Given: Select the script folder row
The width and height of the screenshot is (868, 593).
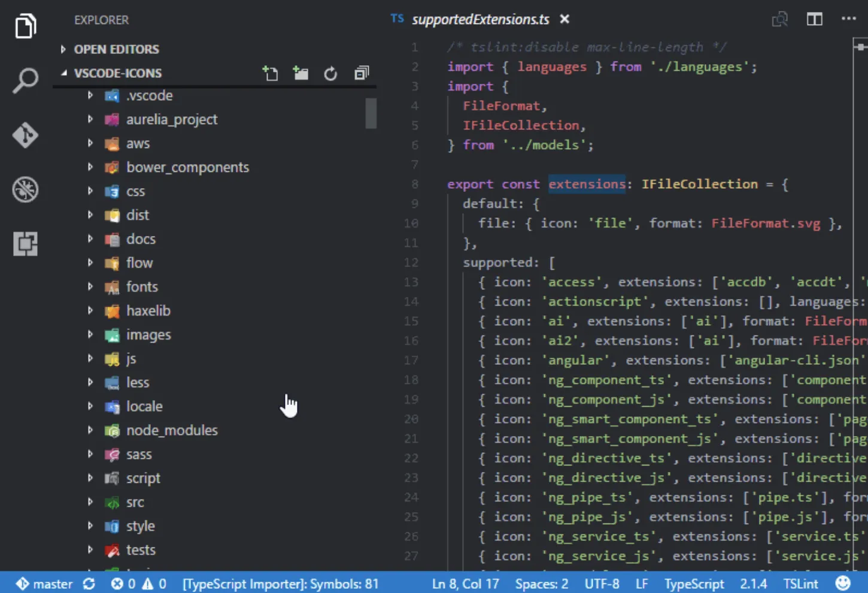Looking at the screenshot, I should [x=216, y=478].
